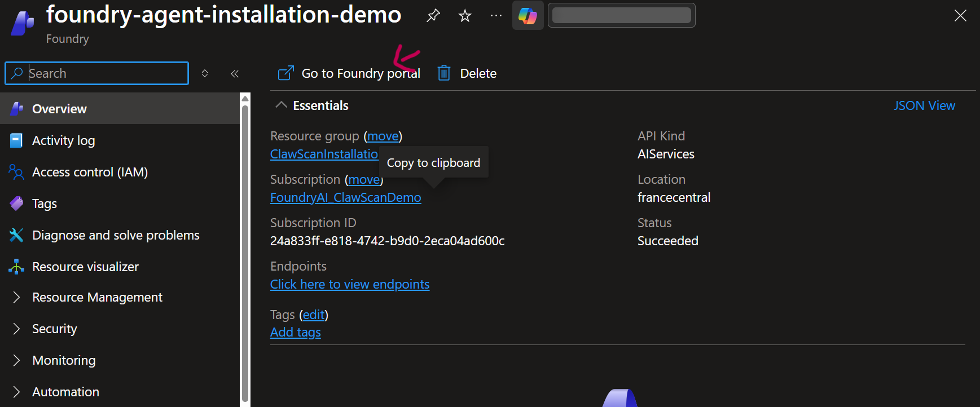Click the Resource visualizer icon
The height and width of the screenshot is (407, 980).
(17, 267)
